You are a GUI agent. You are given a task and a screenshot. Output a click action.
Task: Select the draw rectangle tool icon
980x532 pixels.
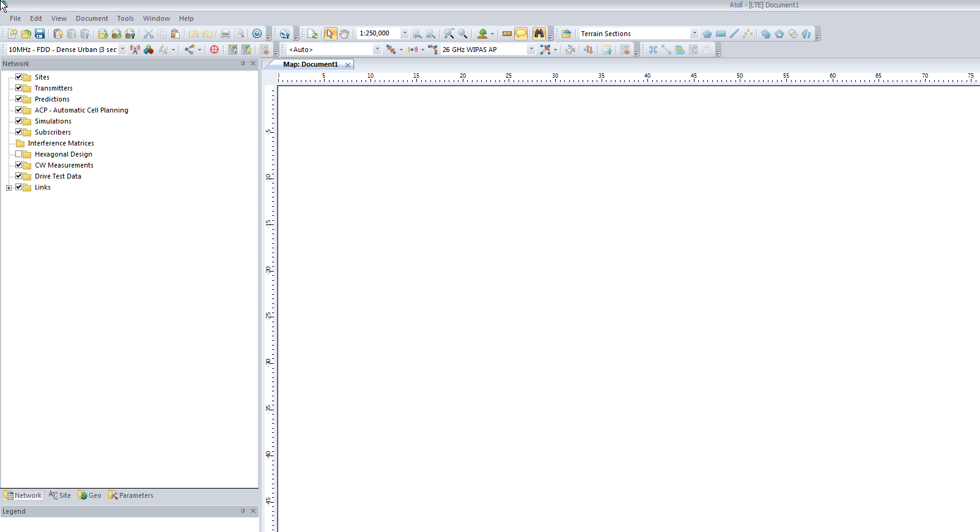click(x=721, y=34)
